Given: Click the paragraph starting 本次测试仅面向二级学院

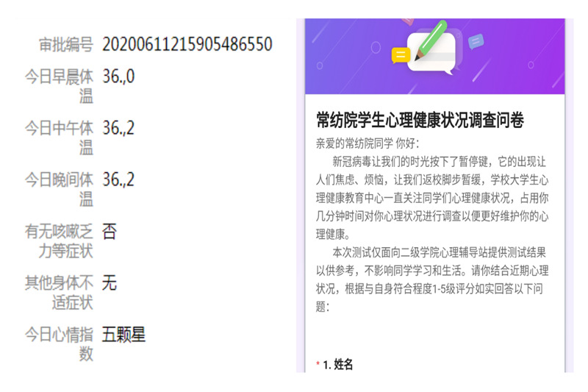Looking at the screenshot, I should (x=432, y=279).
